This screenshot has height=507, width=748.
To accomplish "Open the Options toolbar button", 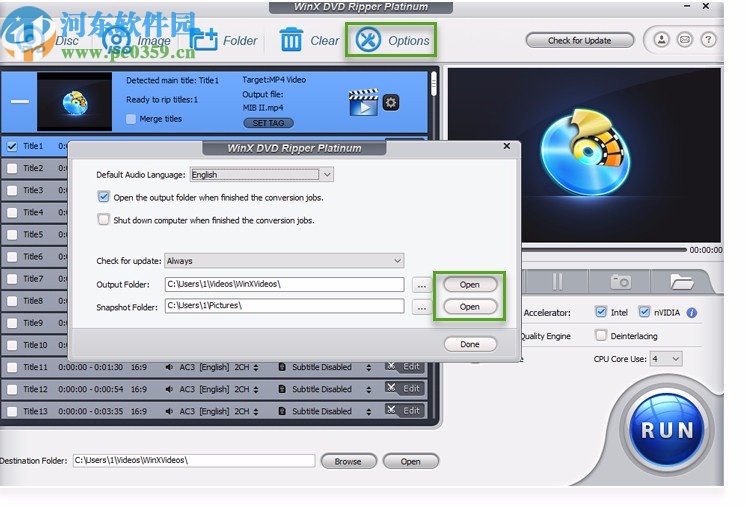I will point(391,40).
